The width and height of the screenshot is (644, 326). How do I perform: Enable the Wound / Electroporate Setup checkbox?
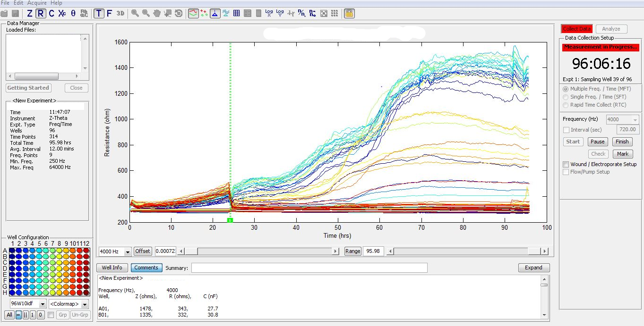(566, 164)
